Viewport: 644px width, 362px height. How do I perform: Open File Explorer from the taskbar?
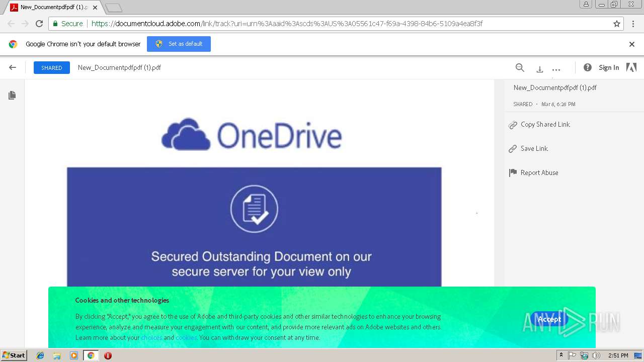point(57,355)
